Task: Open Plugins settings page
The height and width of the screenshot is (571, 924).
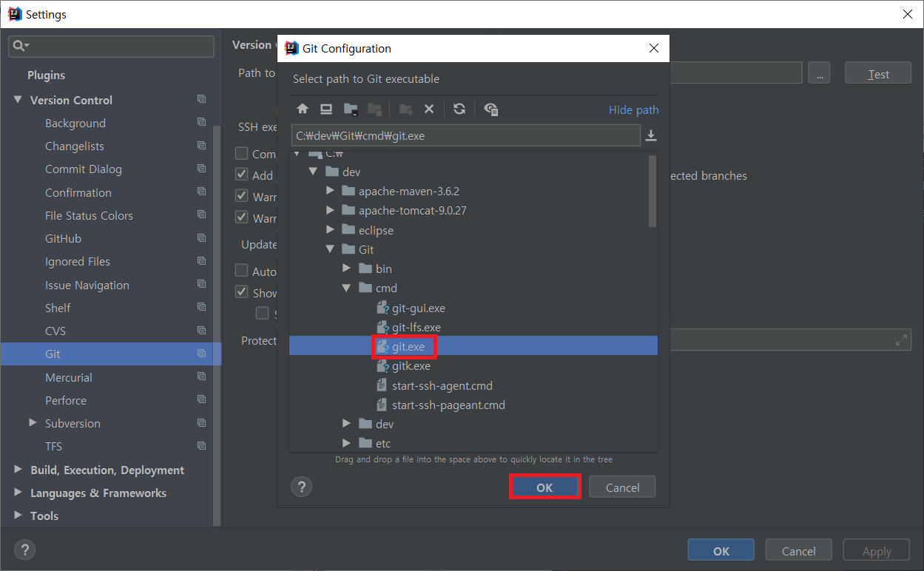Action: [x=46, y=75]
